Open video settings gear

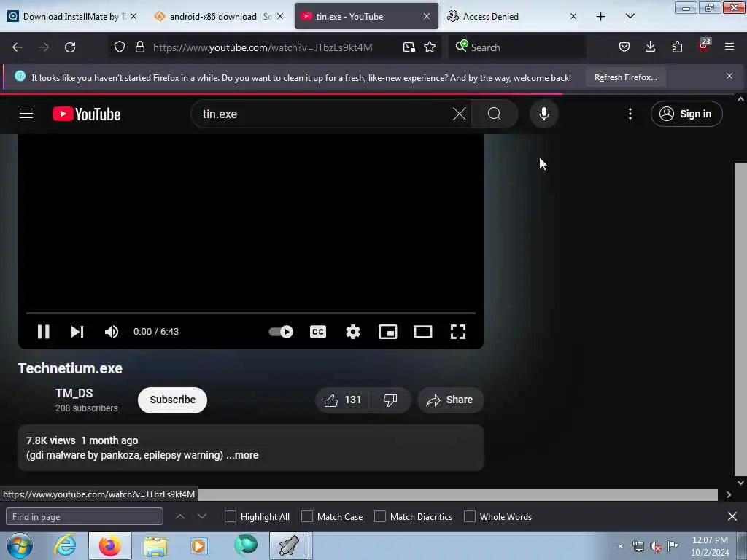click(x=352, y=332)
